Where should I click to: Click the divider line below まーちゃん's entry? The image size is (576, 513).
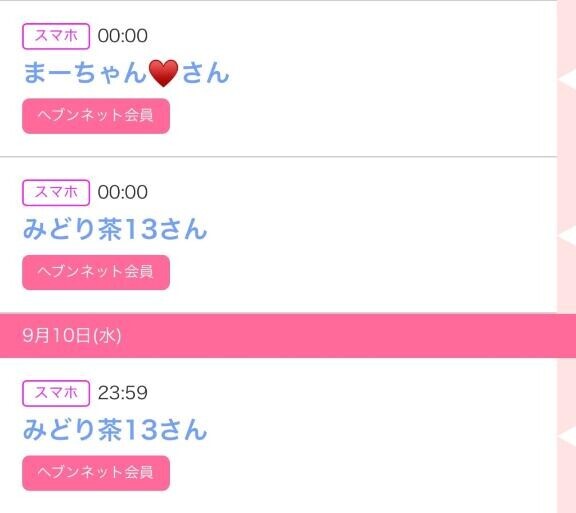click(278, 157)
